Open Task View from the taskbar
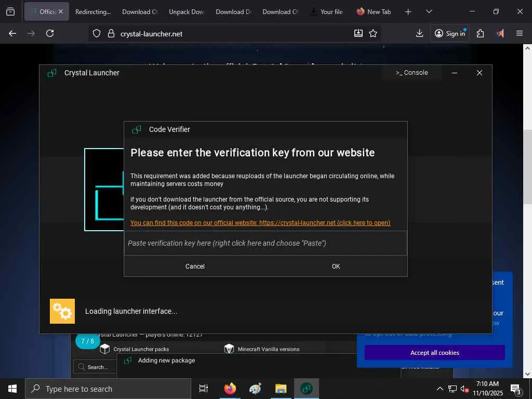Screen dimensions: 532x399 [204, 389]
